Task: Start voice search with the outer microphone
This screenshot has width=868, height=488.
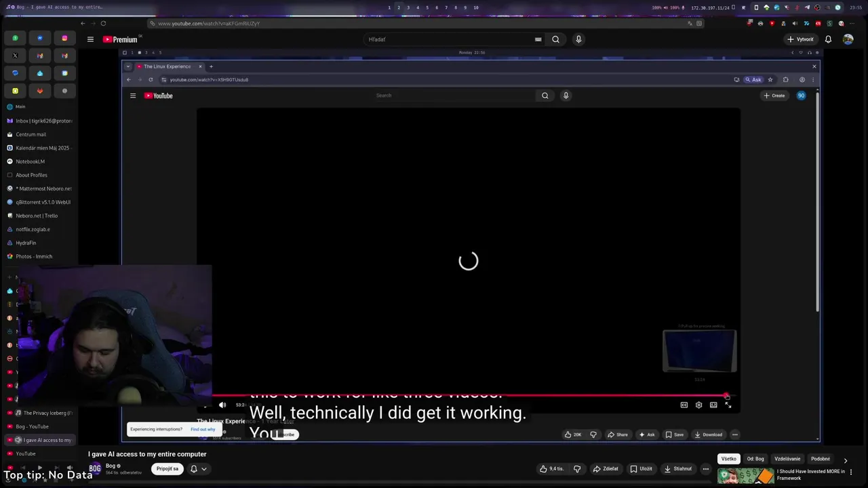Action: (x=578, y=39)
